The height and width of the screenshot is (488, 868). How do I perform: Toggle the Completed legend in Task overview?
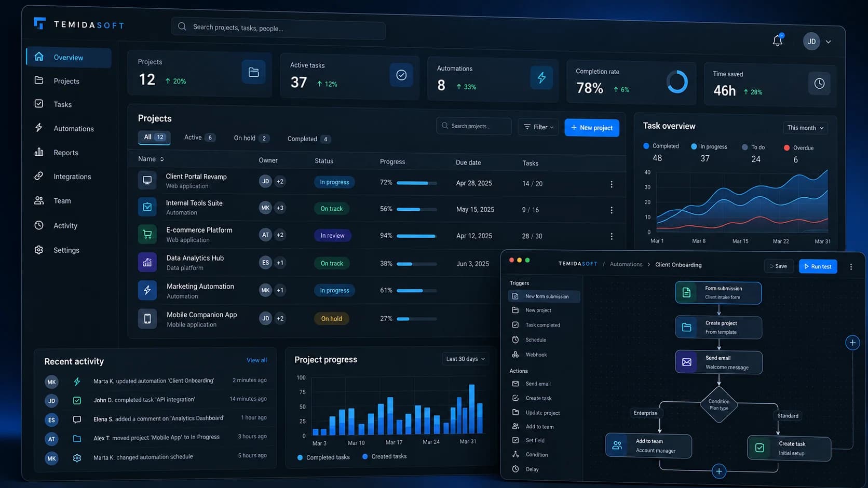pyautogui.click(x=661, y=146)
